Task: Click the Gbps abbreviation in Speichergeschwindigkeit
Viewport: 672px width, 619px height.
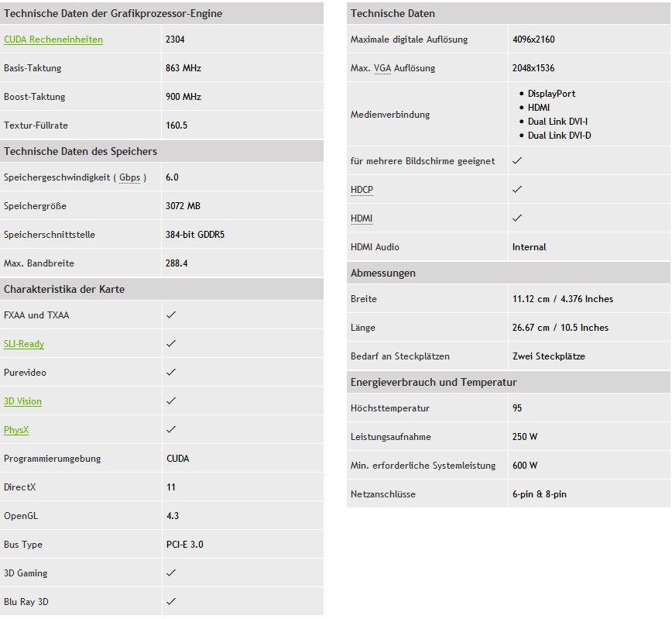Action: [x=130, y=177]
